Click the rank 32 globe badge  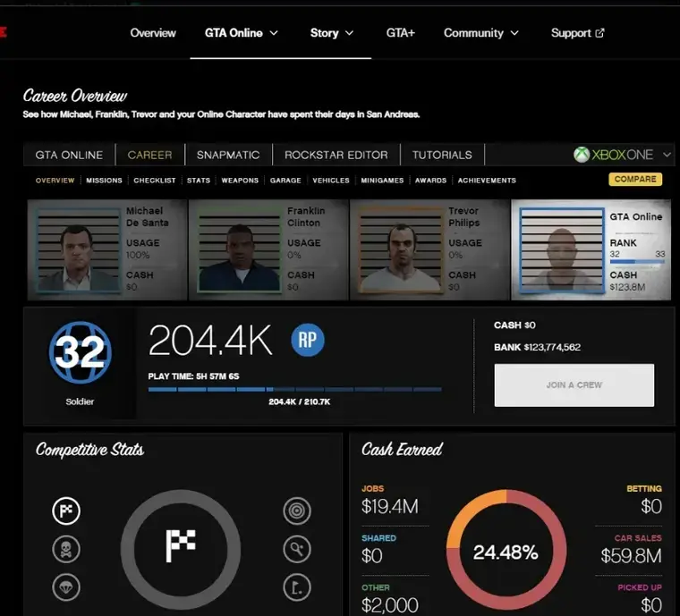[x=80, y=352]
